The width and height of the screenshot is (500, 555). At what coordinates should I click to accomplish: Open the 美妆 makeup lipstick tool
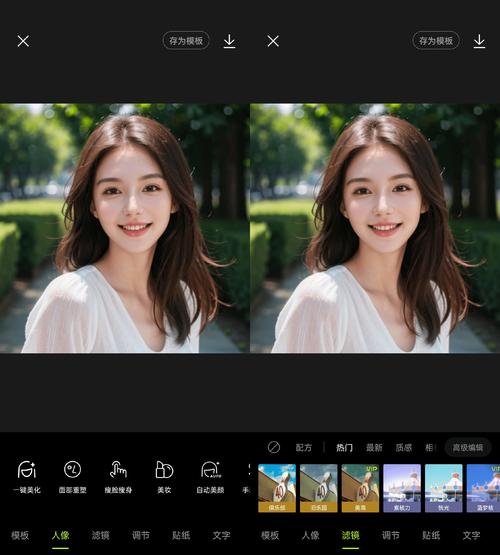click(164, 477)
